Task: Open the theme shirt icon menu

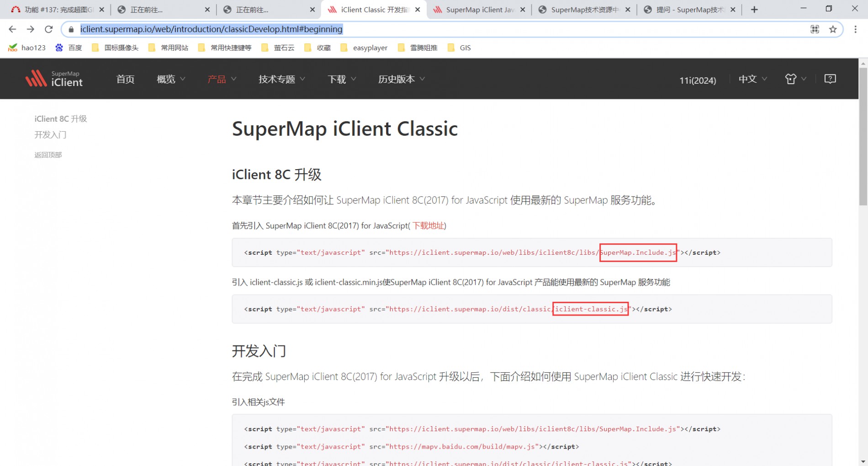Action: 795,79
